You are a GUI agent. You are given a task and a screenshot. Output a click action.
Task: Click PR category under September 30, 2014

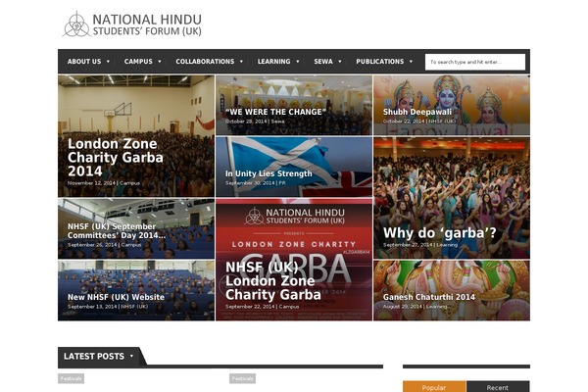pyautogui.click(x=282, y=183)
